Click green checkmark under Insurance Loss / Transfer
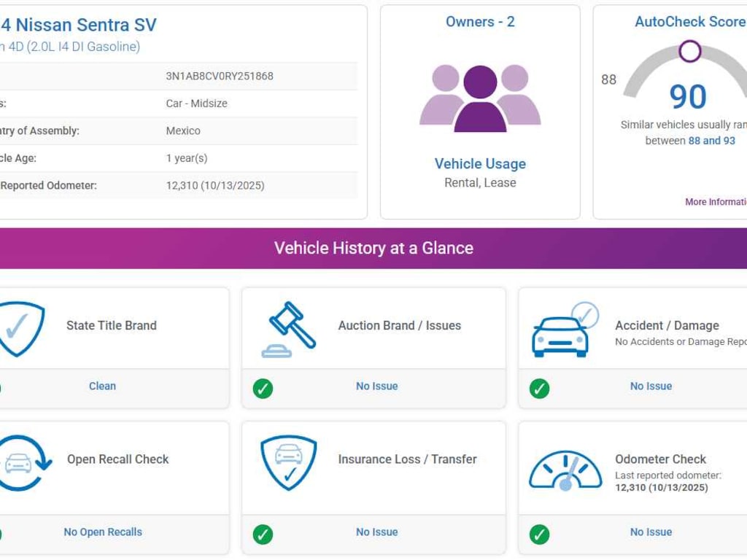The height and width of the screenshot is (560, 747). [x=263, y=534]
